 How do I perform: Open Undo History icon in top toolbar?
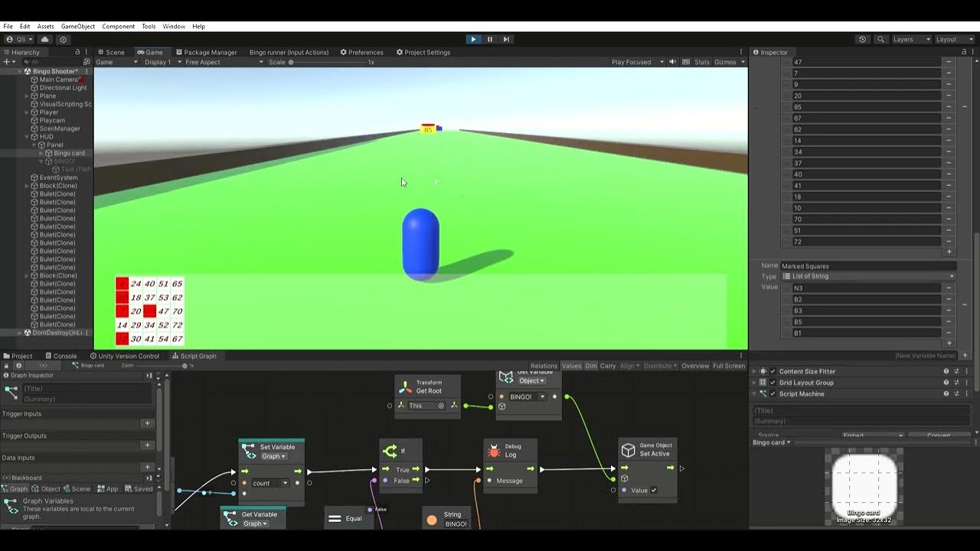pyautogui.click(x=863, y=39)
